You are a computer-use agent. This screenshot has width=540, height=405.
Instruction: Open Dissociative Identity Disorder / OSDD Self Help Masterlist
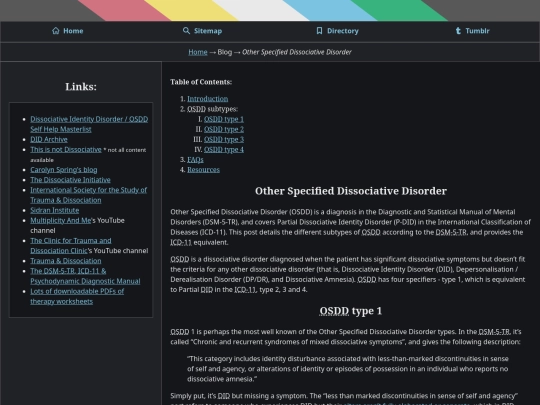(89, 124)
